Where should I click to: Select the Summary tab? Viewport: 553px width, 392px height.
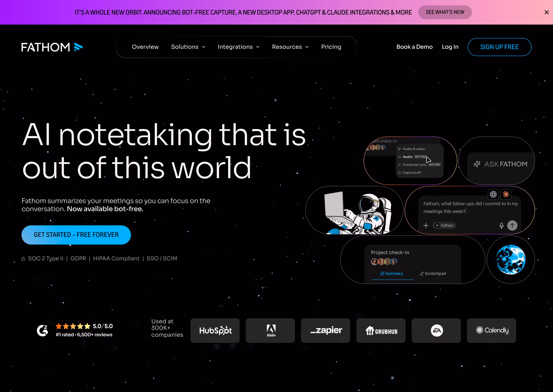click(x=391, y=274)
